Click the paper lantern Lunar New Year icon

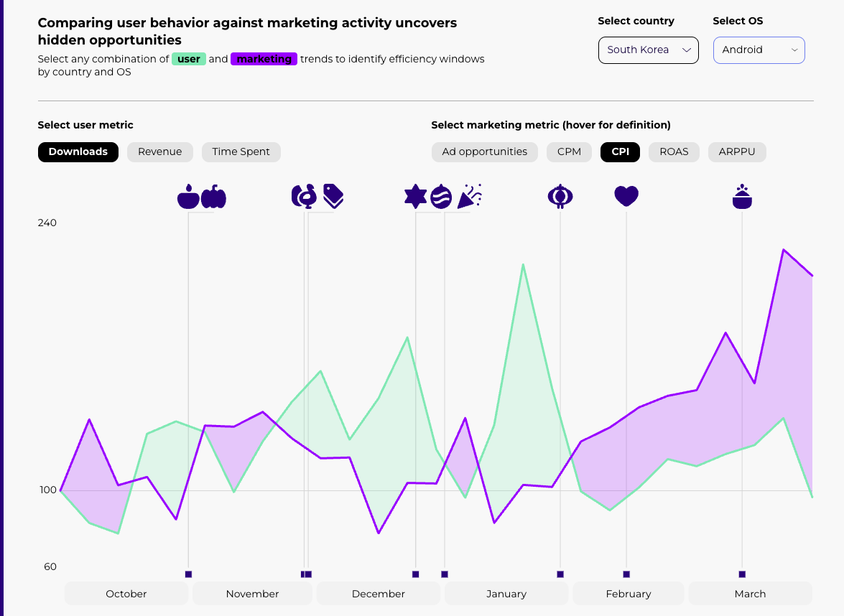pos(560,196)
